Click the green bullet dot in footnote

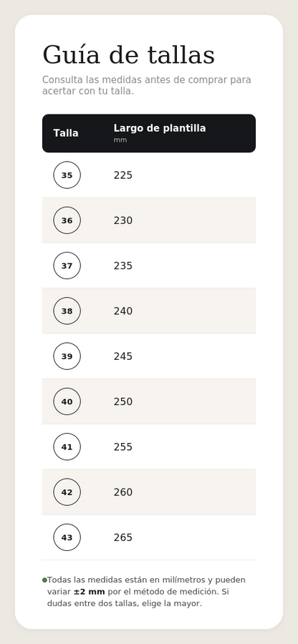click(x=45, y=580)
